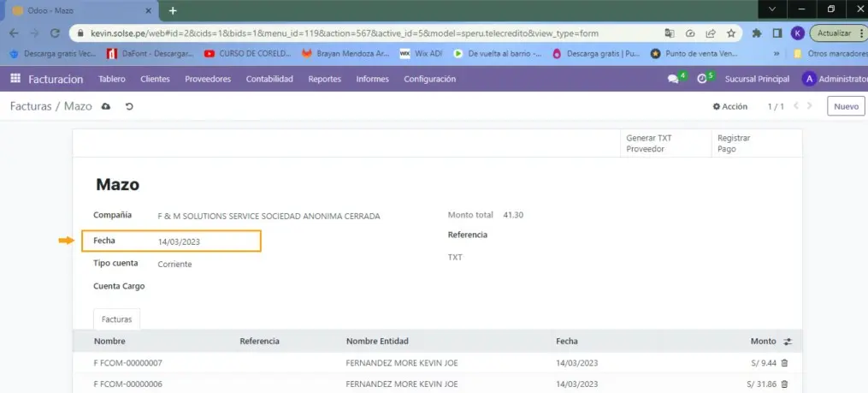Delete invoice F FCOM-00000007 with trash icon

point(784,363)
